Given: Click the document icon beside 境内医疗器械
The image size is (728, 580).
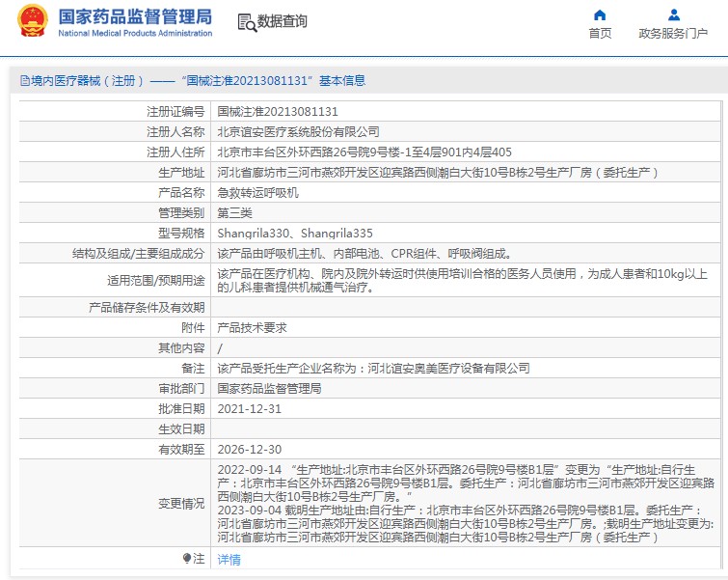Looking at the screenshot, I should pyautogui.click(x=24, y=81).
